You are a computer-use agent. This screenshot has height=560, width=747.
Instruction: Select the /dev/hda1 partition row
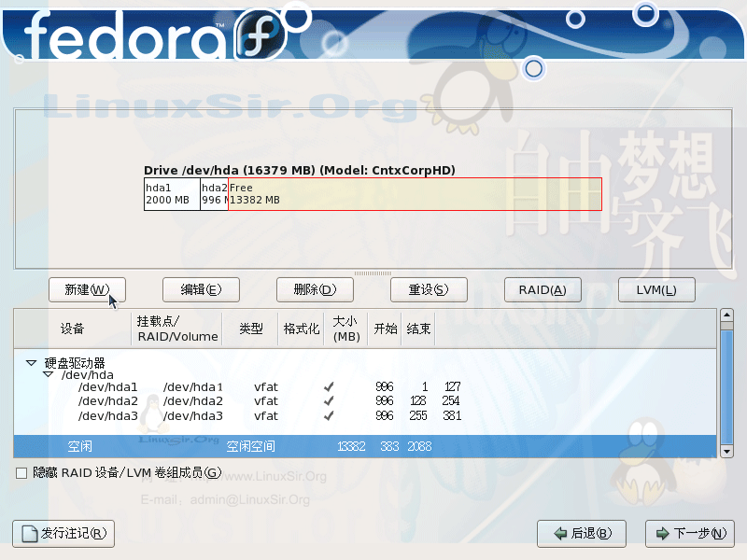point(365,386)
